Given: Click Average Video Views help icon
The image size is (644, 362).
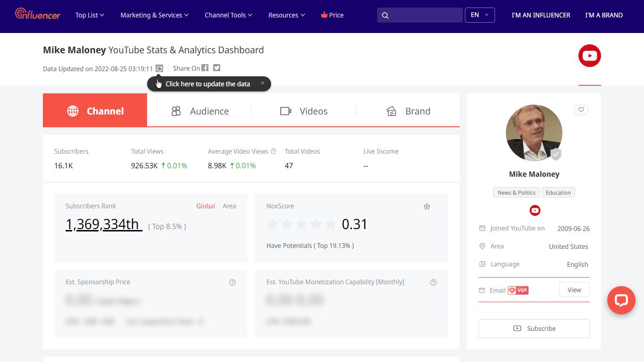Looking at the screenshot, I should (x=273, y=151).
